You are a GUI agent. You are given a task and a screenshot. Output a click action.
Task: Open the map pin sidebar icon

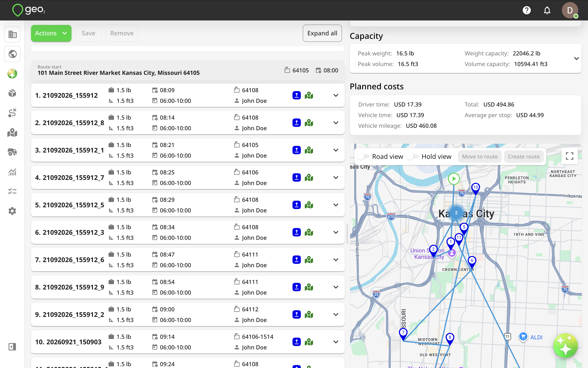12,133
